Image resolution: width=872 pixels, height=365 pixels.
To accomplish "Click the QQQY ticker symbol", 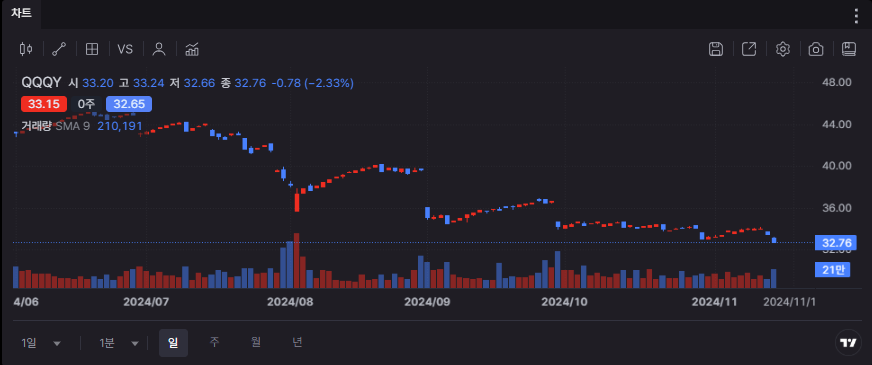I will (41, 83).
